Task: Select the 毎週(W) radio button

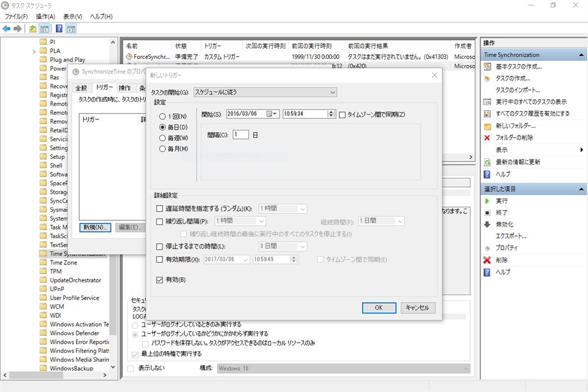Action: 163,138
